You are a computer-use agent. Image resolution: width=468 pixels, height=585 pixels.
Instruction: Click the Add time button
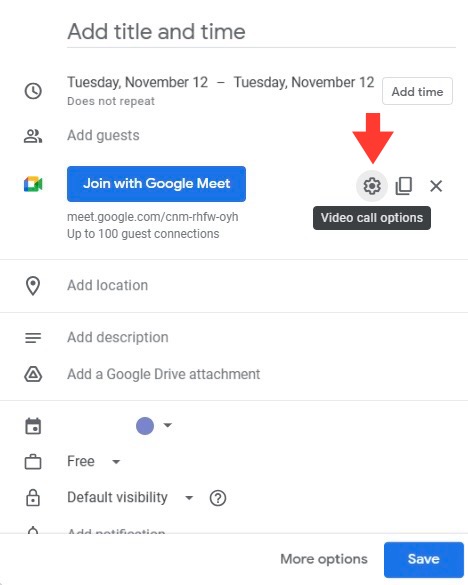point(417,91)
